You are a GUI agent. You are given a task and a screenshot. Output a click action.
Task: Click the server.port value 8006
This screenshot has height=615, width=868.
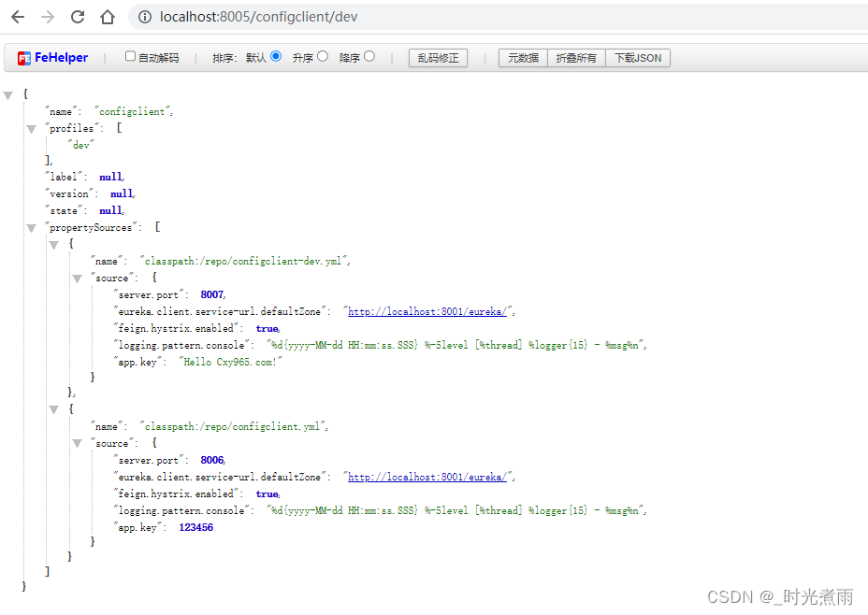coord(212,460)
